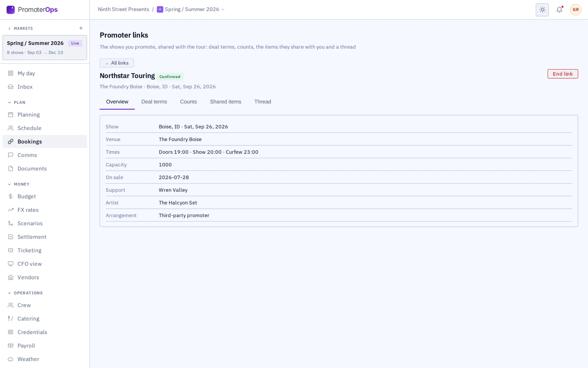
Task: Click the red End link button
Action: (x=563, y=74)
